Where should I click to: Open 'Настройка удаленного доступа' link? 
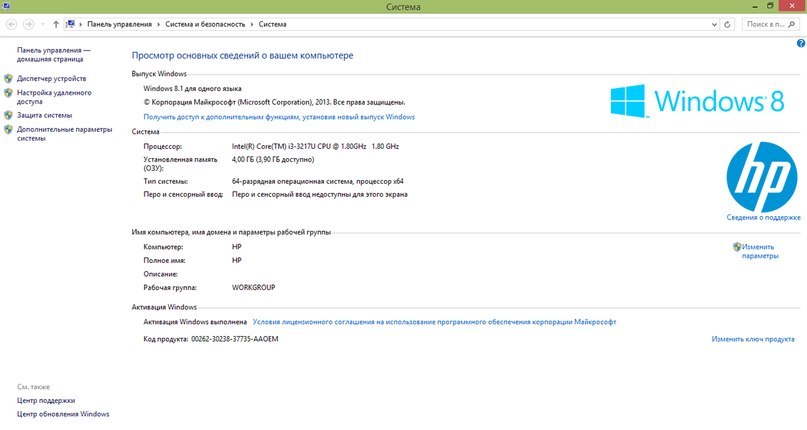54,97
